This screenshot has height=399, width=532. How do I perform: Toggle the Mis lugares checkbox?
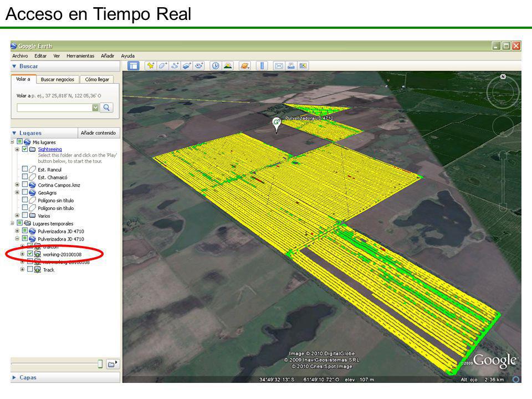click(x=20, y=141)
